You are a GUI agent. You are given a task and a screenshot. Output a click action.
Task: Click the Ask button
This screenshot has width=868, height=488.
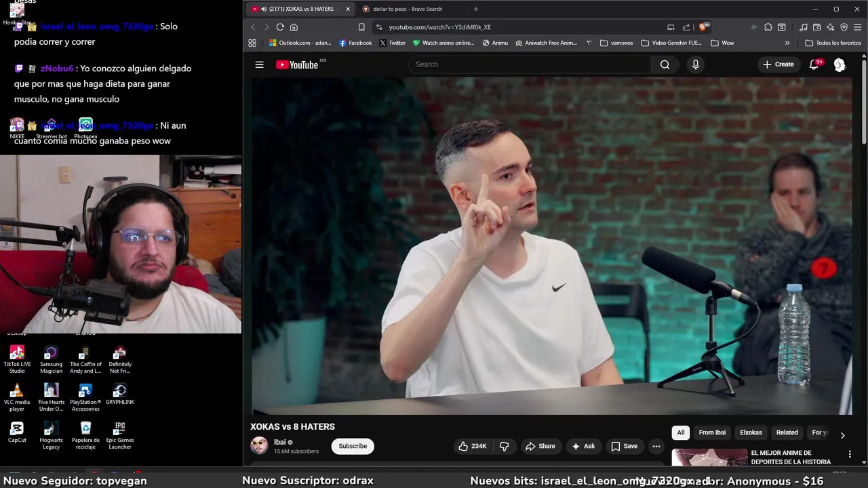click(583, 446)
